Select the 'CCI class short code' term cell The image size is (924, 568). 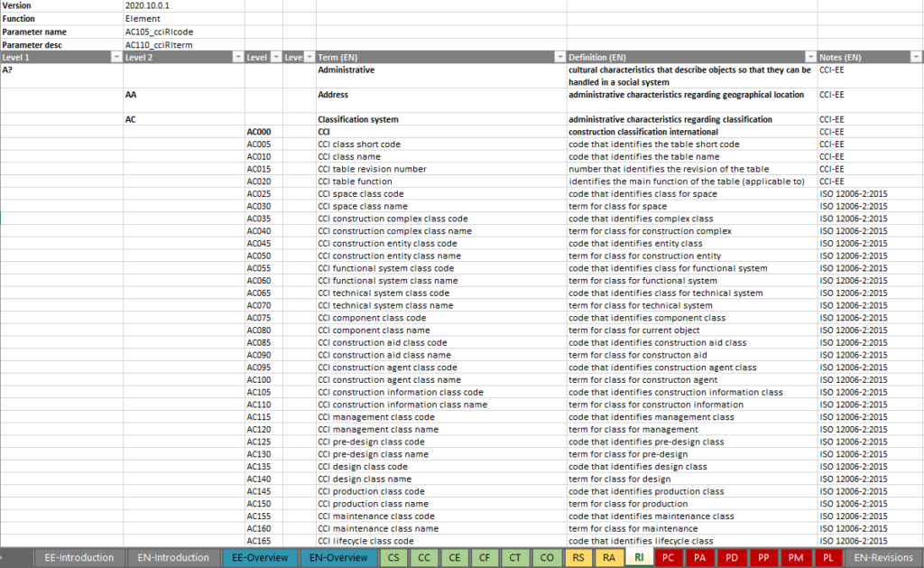click(x=441, y=144)
